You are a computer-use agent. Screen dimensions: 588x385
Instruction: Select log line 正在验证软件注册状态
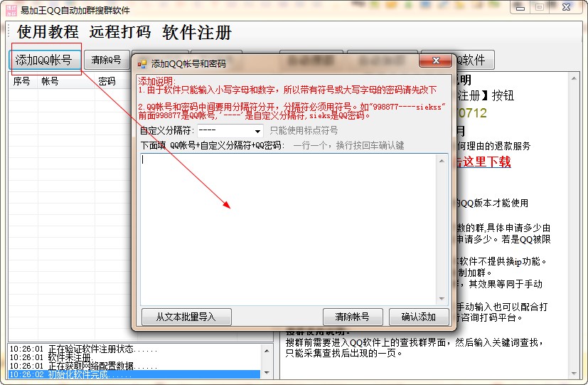pos(134,349)
